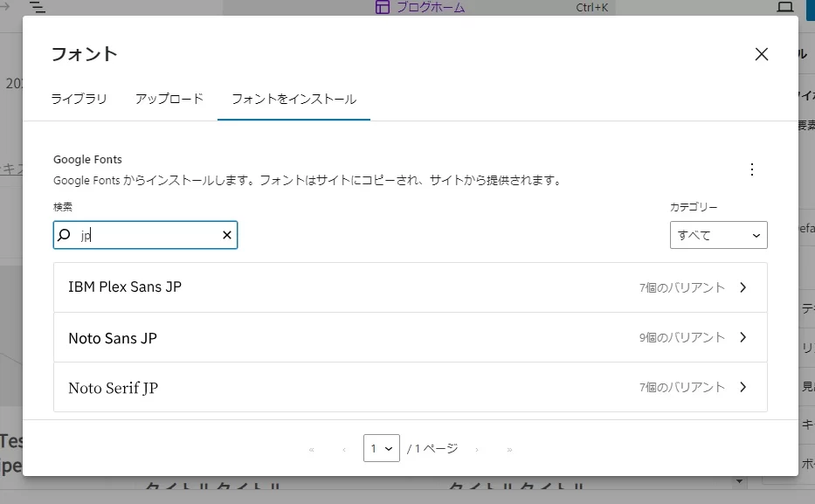Expand Noto Sans JP chevron arrow
The height and width of the screenshot is (504, 815).
pyautogui.click(x=742, y=337)
